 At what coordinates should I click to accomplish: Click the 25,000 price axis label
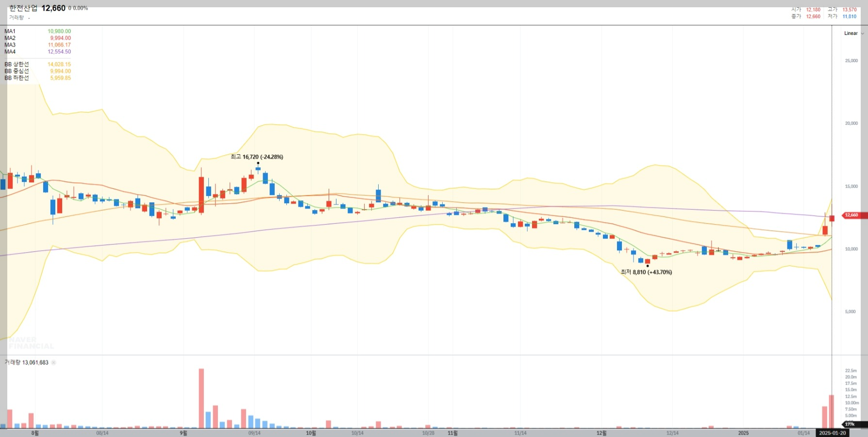(851, 61)
